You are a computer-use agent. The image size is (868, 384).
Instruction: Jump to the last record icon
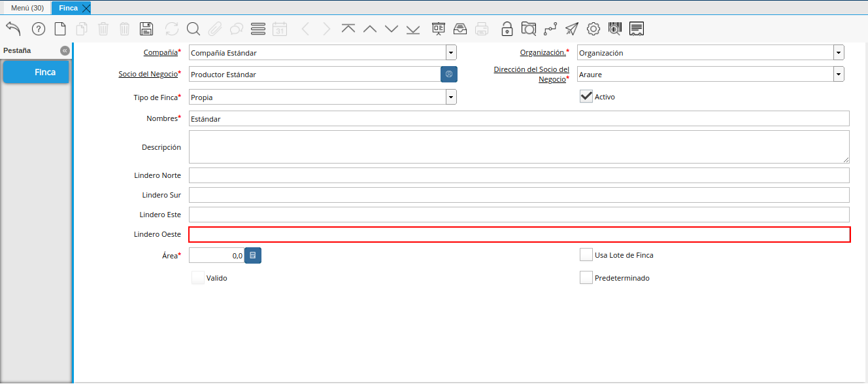[413, 29]
